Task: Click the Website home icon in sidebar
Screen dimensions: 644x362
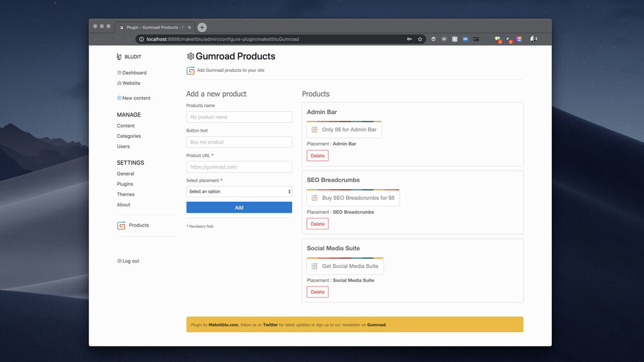Action: (119, 83)
